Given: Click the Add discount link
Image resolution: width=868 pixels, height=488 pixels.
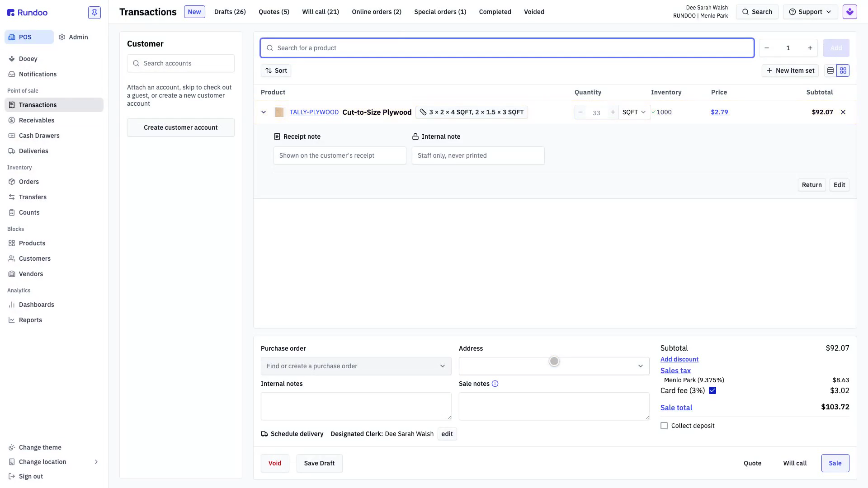Looking at the screenshot, I should pos(679,359).
